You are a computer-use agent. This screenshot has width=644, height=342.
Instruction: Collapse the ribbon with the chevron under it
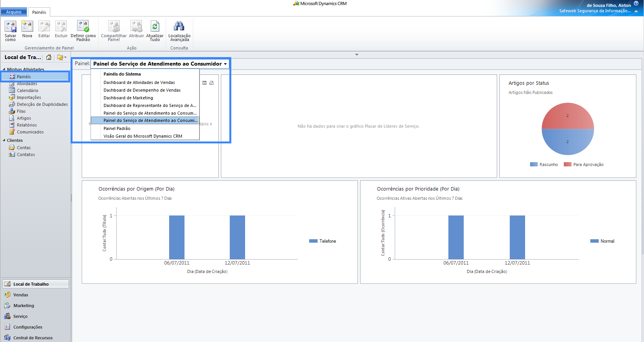pyautogui.click(x=357, y=54)
